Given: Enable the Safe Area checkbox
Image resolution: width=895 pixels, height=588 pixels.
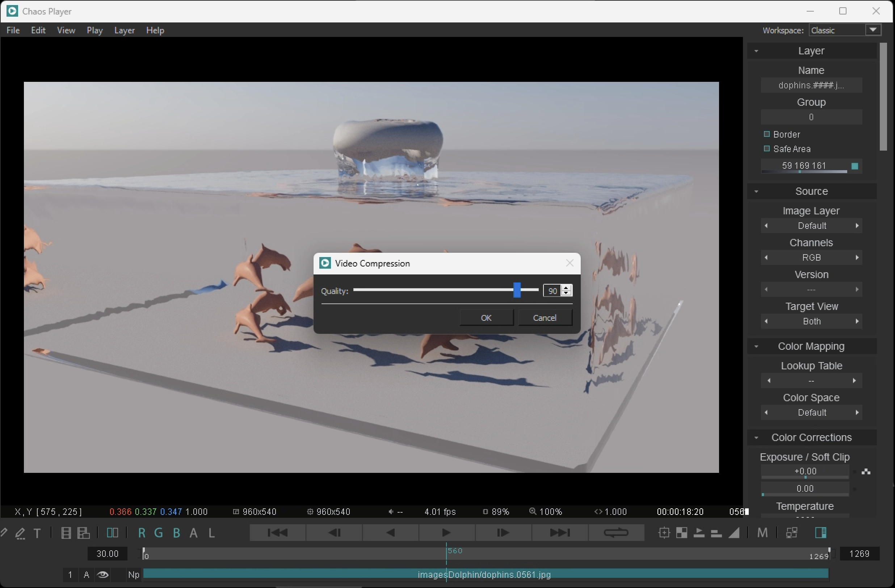Looking at the screenshot, I should (x=767, y=149).
